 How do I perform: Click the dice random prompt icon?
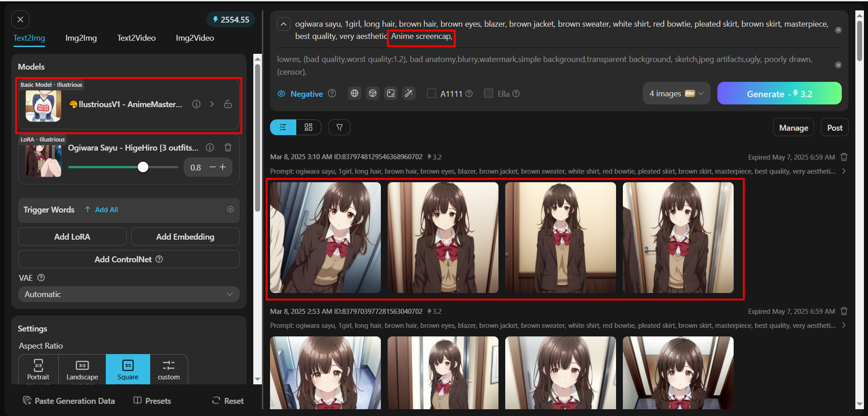373,93
